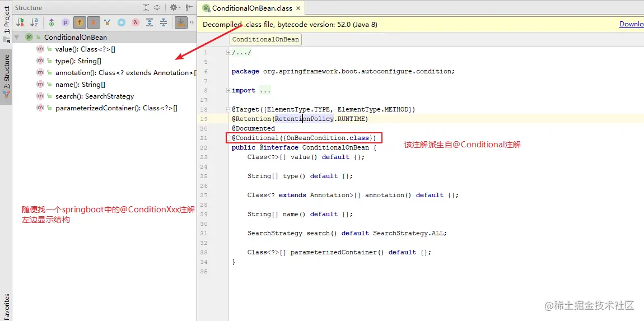644x321 pixels.
Task: Click Project folder icon in left strip
Action: (x=6, y=39)
